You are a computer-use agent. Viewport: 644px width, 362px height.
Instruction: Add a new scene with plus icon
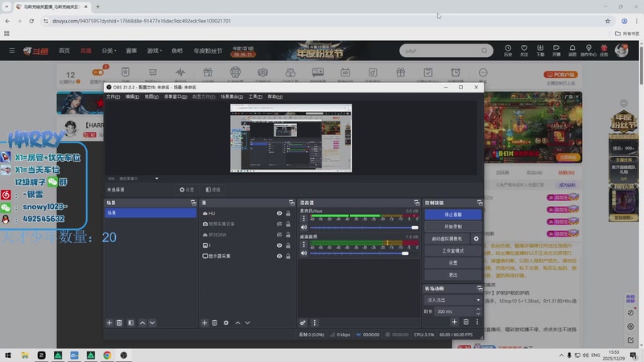(109, 323)
